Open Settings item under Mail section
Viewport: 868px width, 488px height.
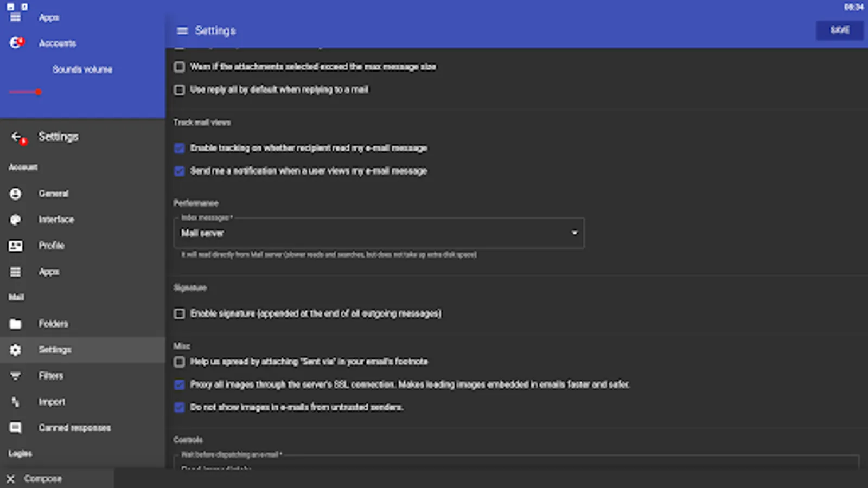[55, 350]
